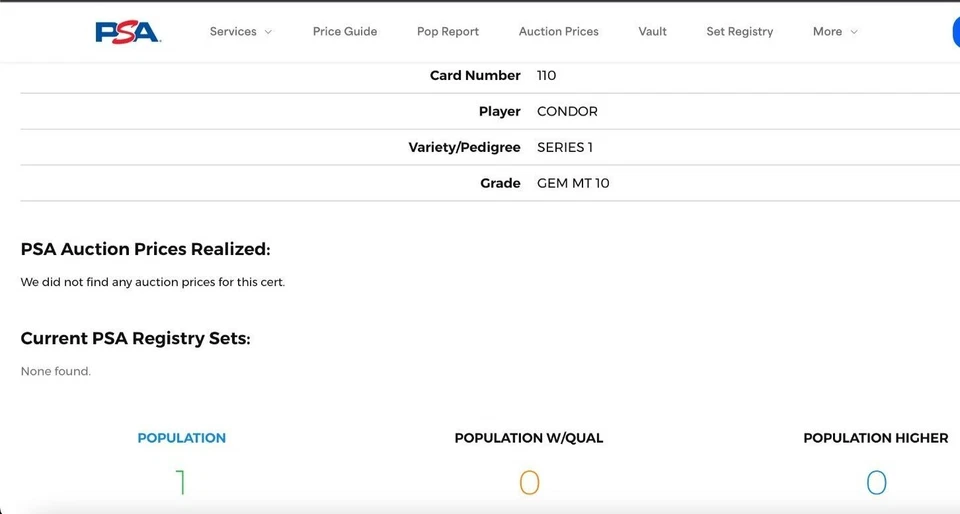
Task: Open the Pop Report page
Action: 448,32
